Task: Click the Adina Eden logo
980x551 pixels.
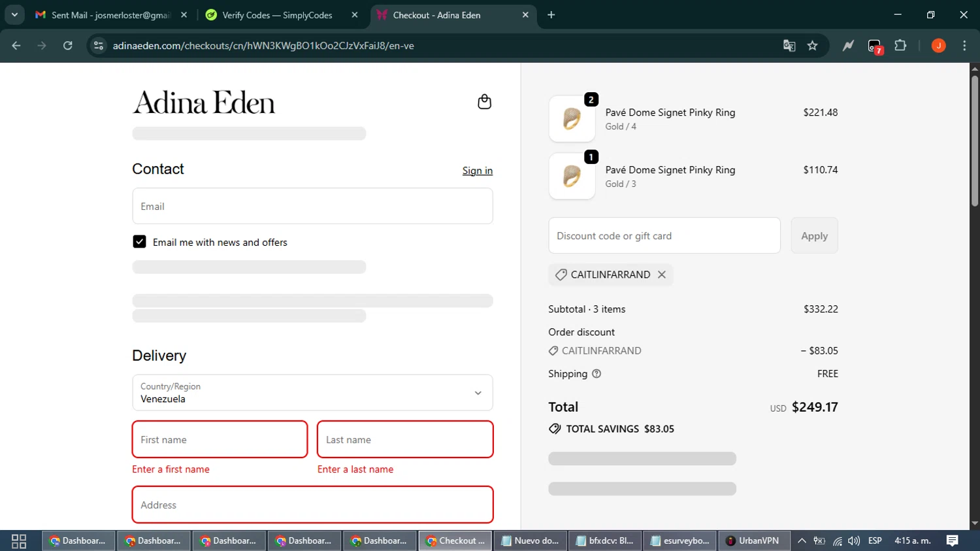Action: coord(204,103)
